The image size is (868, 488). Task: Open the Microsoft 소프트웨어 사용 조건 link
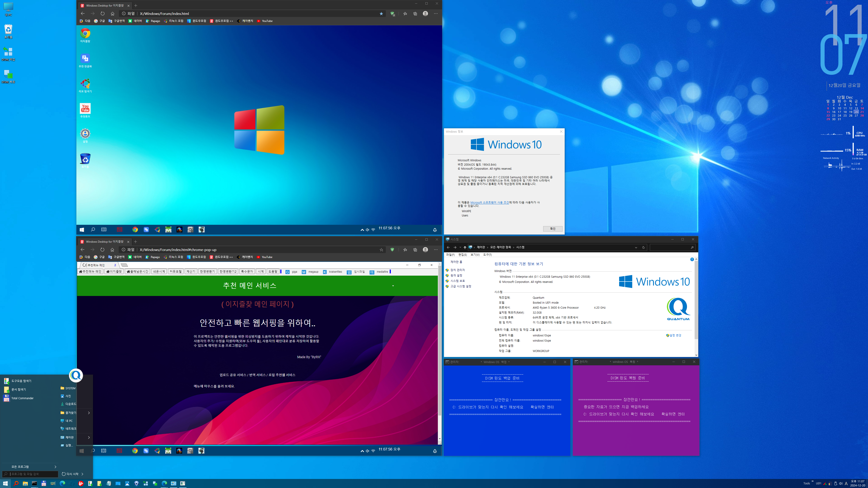(x=490, y=202)
